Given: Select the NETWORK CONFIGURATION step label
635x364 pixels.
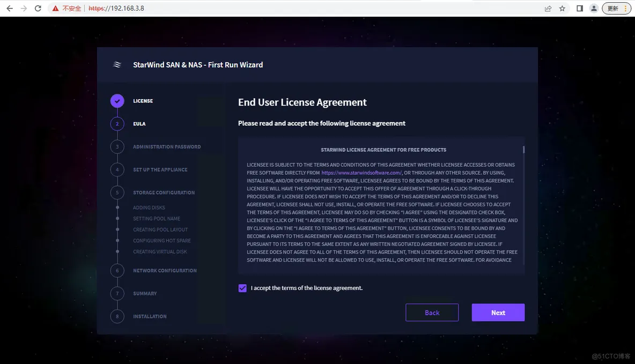Looking at the screenshot, I should coord(165,271).
